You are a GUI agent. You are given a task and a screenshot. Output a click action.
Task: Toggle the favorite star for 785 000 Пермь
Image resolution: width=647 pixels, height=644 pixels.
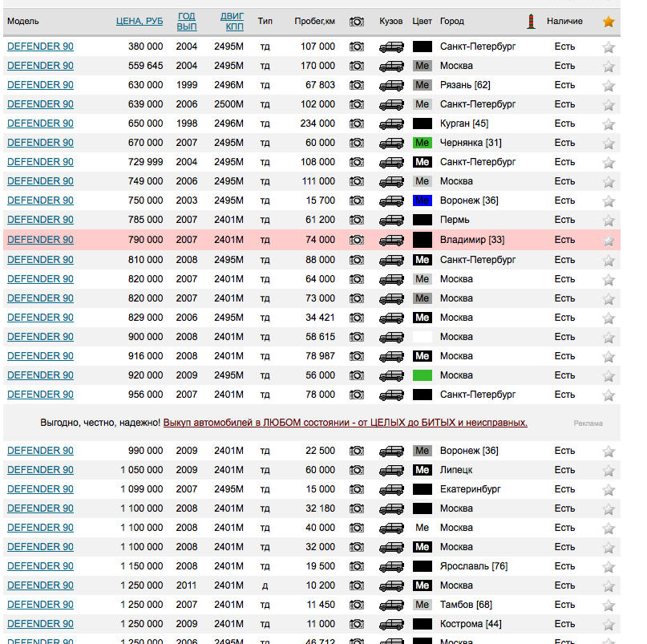[x=609, y=221]
